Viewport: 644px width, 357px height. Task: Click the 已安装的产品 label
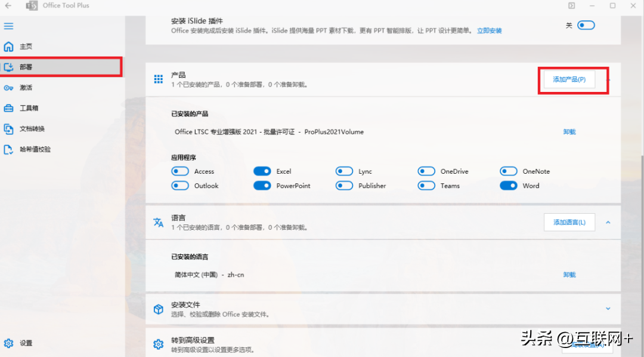(190, 114)
